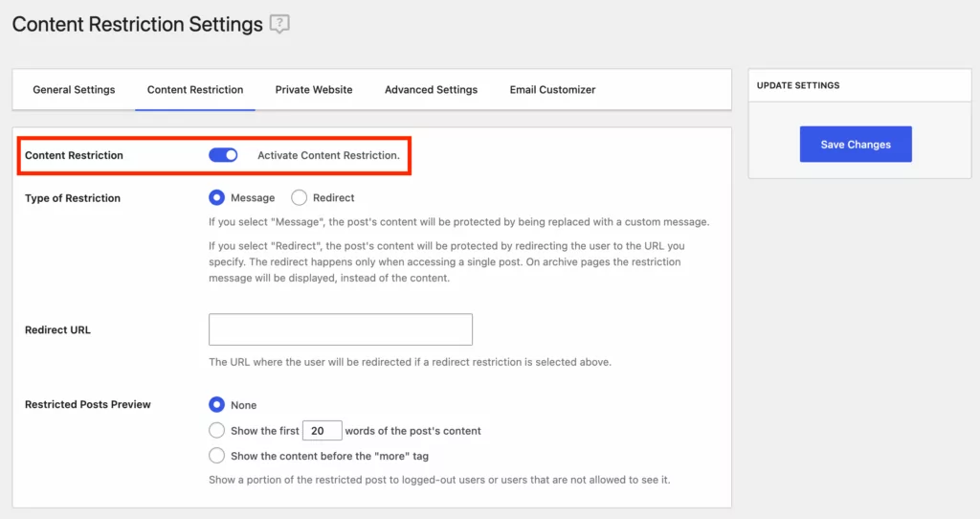
Task: Select Show the first words option
Action: (217, 430)
